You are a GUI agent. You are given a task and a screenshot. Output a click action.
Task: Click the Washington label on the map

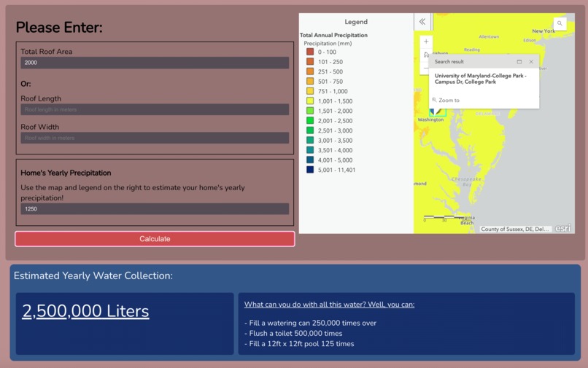click(x=430, y=120)
